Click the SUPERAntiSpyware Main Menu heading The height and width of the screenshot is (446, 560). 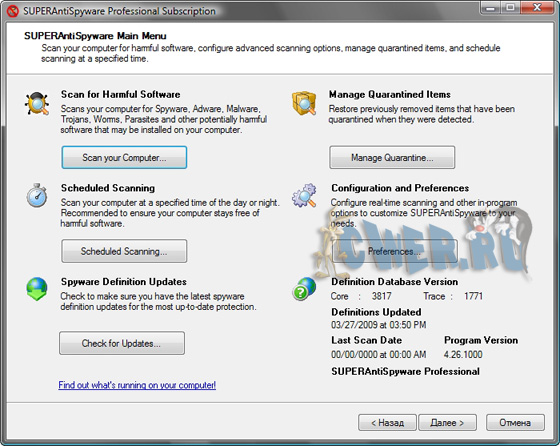click(x=95, y=36)
